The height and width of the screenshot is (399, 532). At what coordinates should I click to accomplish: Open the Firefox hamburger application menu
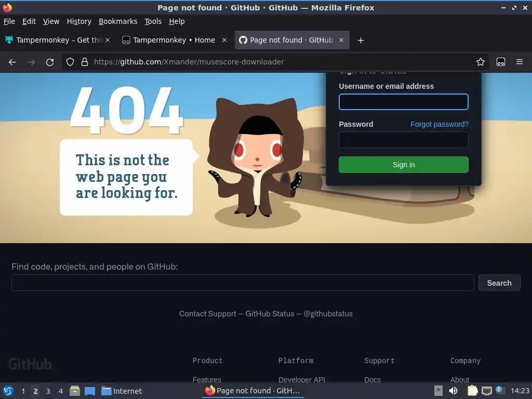519,62
